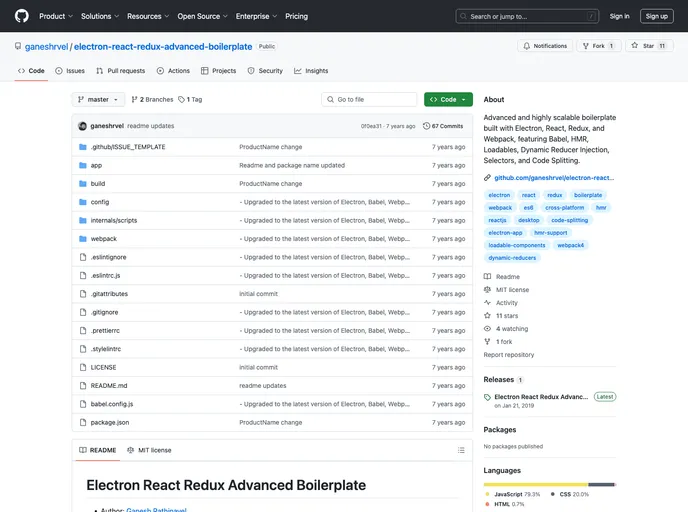This screenshot has height=512, width=688.
Task: Fork this repository
Action: click(x=598, y=46)
